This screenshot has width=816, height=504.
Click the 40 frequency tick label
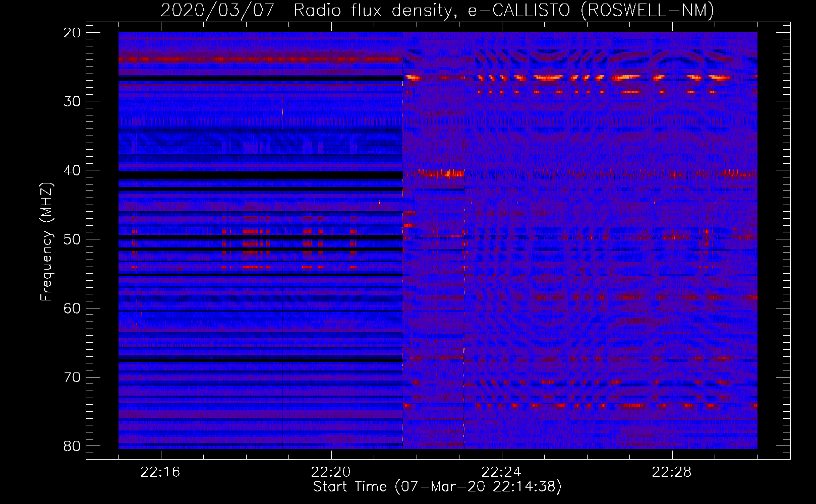click(x=72, y=170)
